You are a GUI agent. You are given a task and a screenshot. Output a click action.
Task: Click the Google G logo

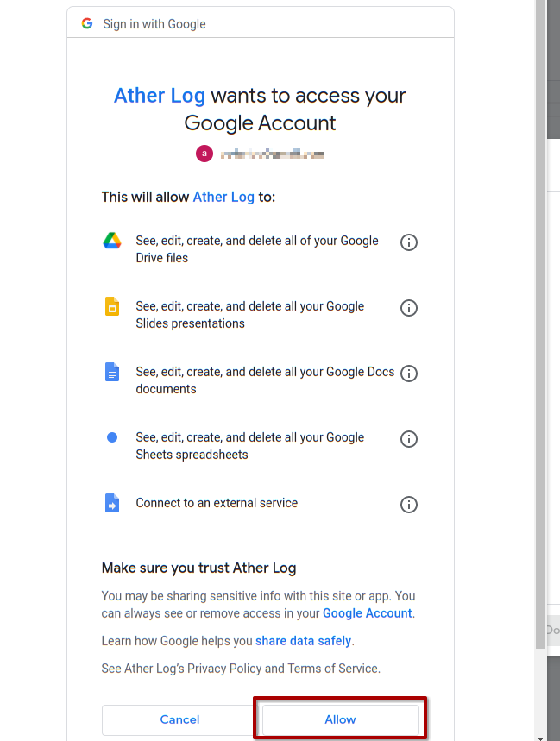click(x=87, y=23)
